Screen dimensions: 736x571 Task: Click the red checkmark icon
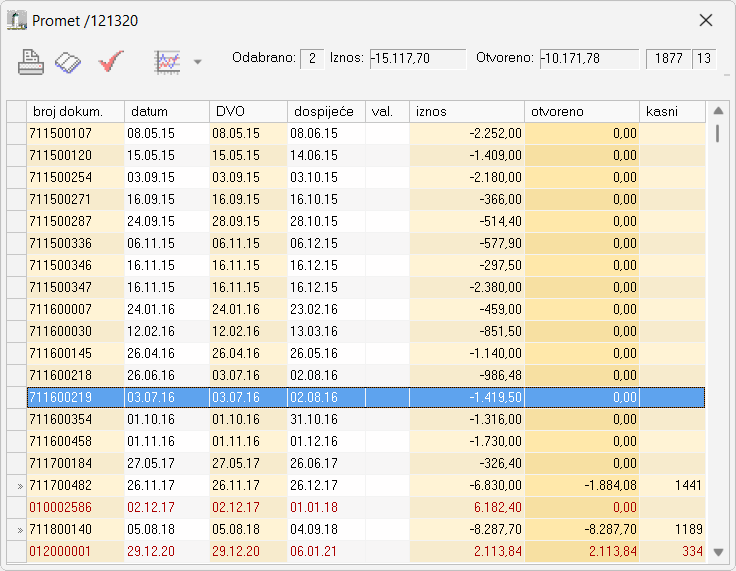coord(109,62)
